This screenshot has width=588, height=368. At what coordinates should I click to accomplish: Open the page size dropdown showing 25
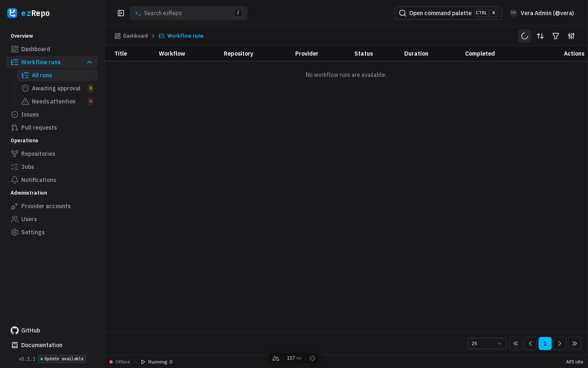pos(487,343)
